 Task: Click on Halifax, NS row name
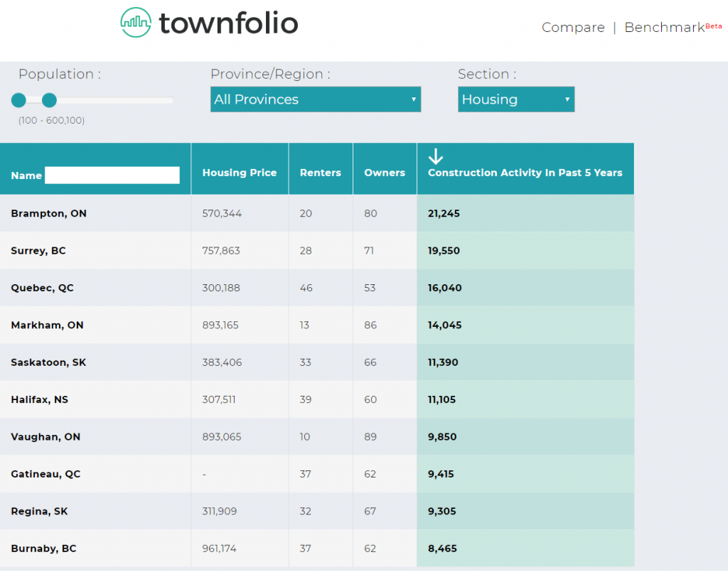(x=40, y=400)
